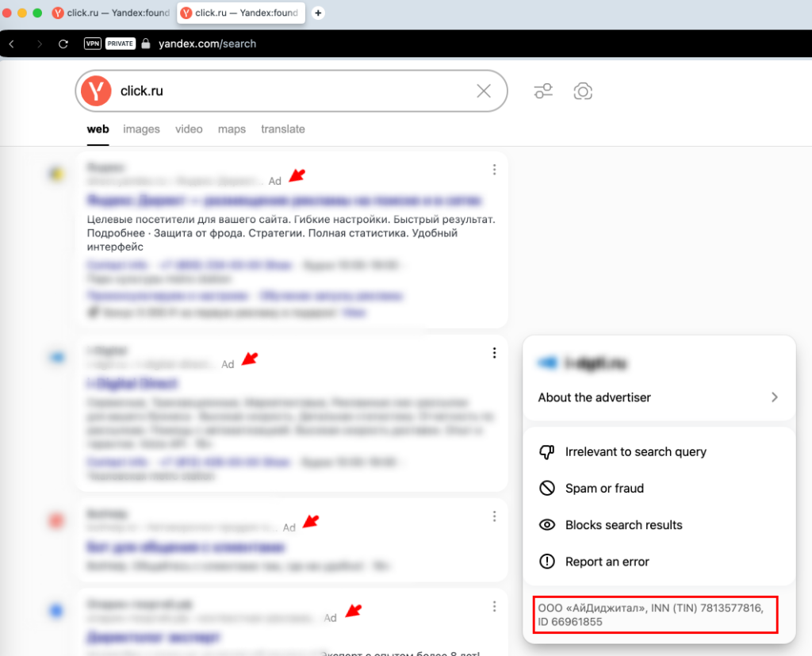The width and height of the screenshot is (812, 656).
Task: Expand About the advertiser chevron
Action: [x=775, y=397]
